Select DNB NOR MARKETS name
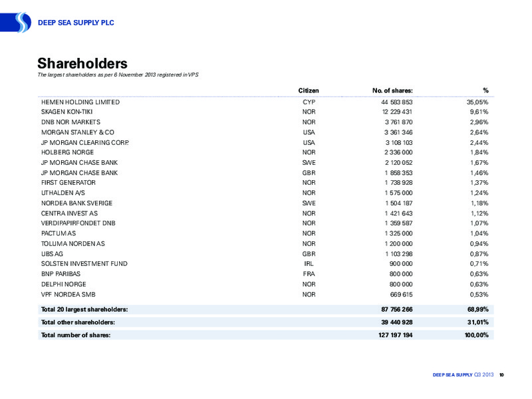 [x=70, y=122]
